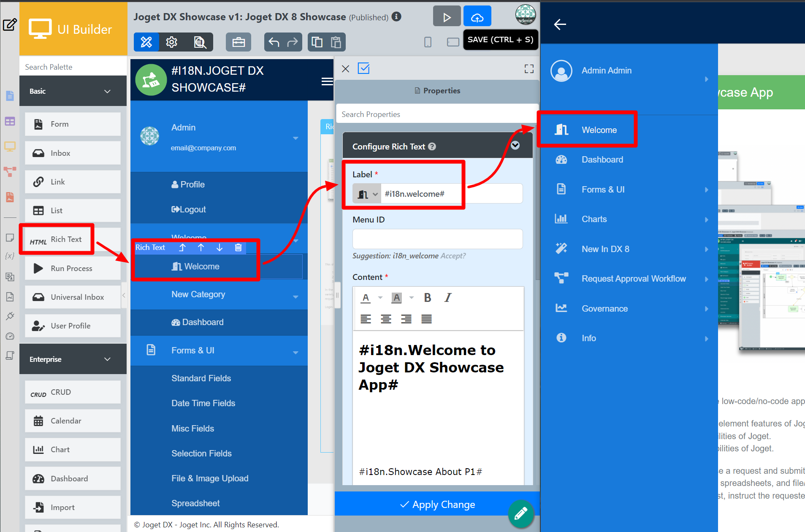Select Welcome in the right sidebar menu
Viewport: 805px width, 532px height.
click(599, 130)
